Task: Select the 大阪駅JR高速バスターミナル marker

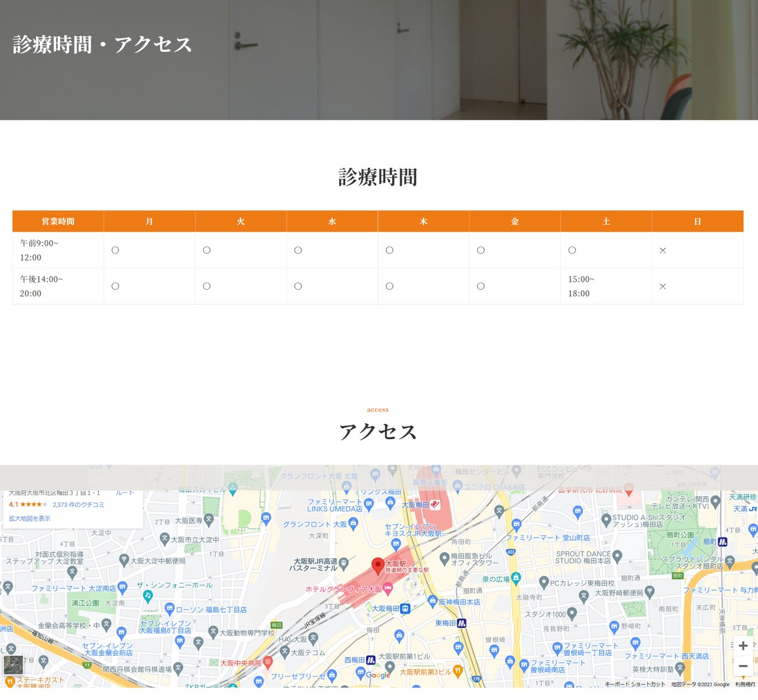Action: click(x=344, y=564)
